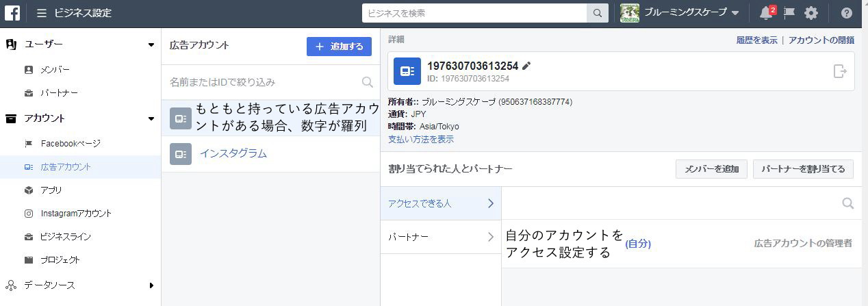The height and width of the screenshot is (306, 868).
Task: Select the パートナー tab in details panel
Action: point(441,237)
